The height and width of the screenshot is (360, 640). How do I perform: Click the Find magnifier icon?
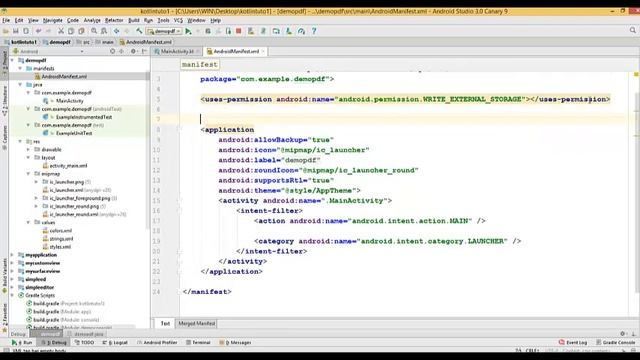(x=94, y=31)
